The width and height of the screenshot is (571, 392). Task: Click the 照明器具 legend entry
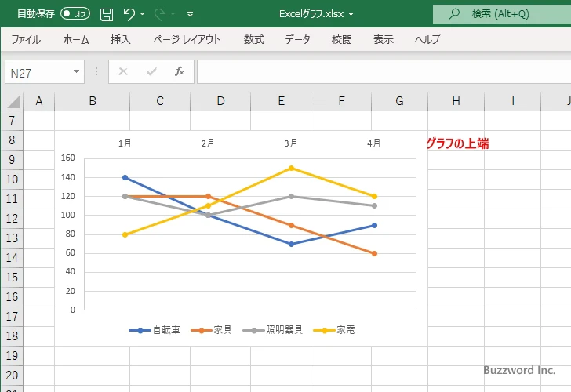pos(273,330)
